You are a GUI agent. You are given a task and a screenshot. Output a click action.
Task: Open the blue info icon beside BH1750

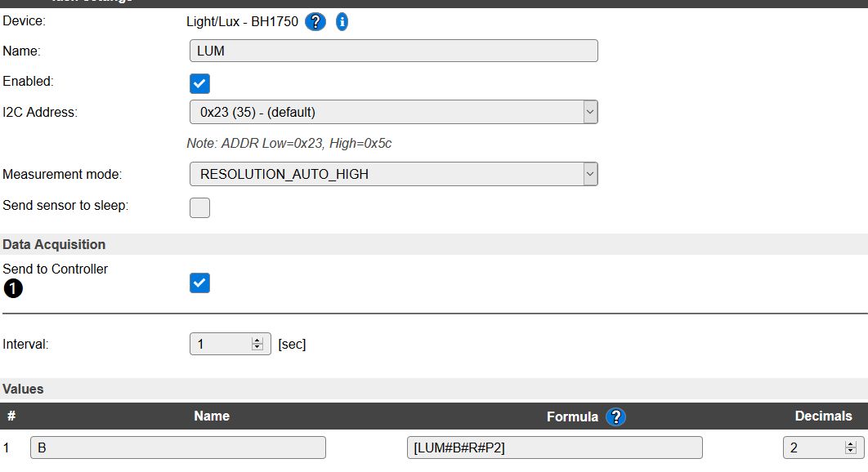click(342, 22)
